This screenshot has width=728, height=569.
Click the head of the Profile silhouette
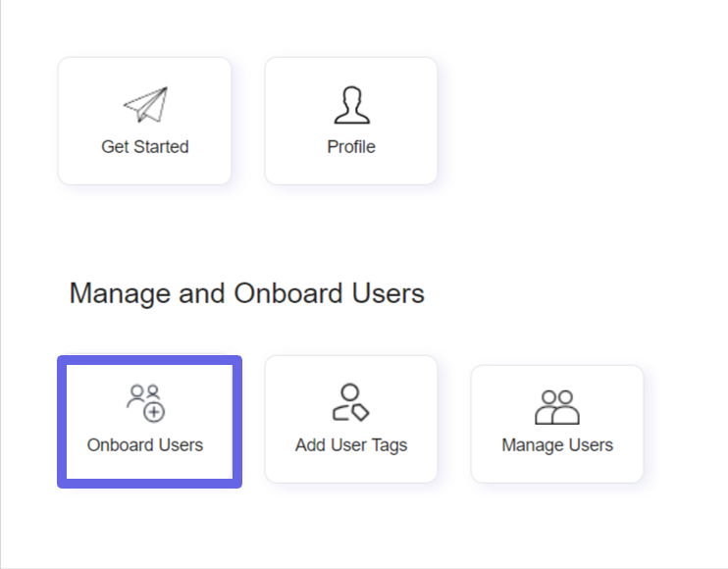[352, 96]
